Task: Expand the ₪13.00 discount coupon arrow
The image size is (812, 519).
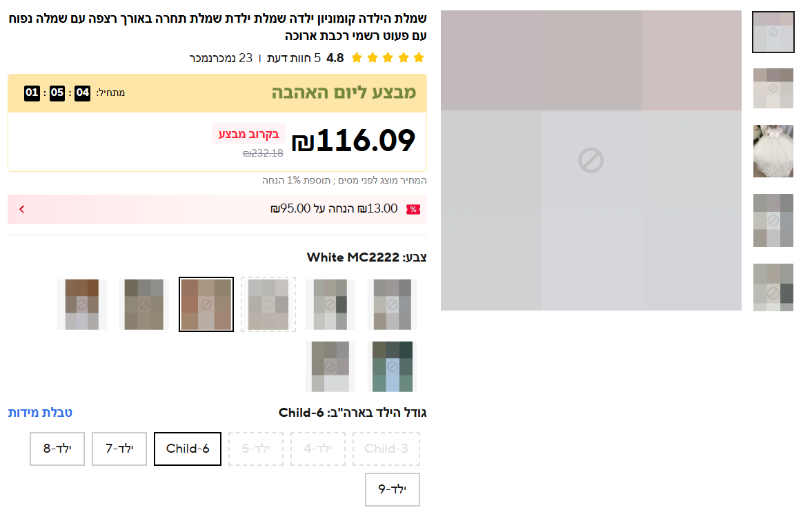Action: coord(22,209)
